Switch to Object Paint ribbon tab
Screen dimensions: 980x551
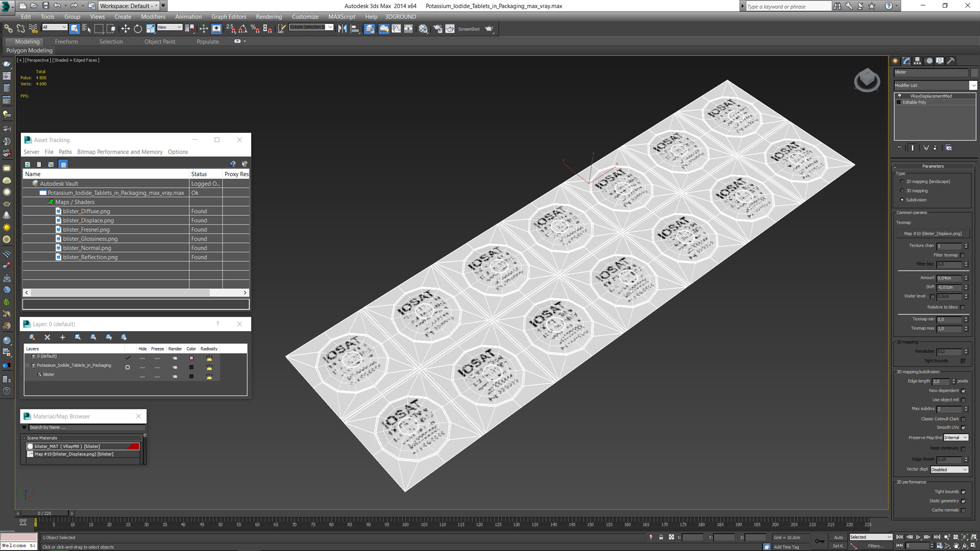point(160,42)
